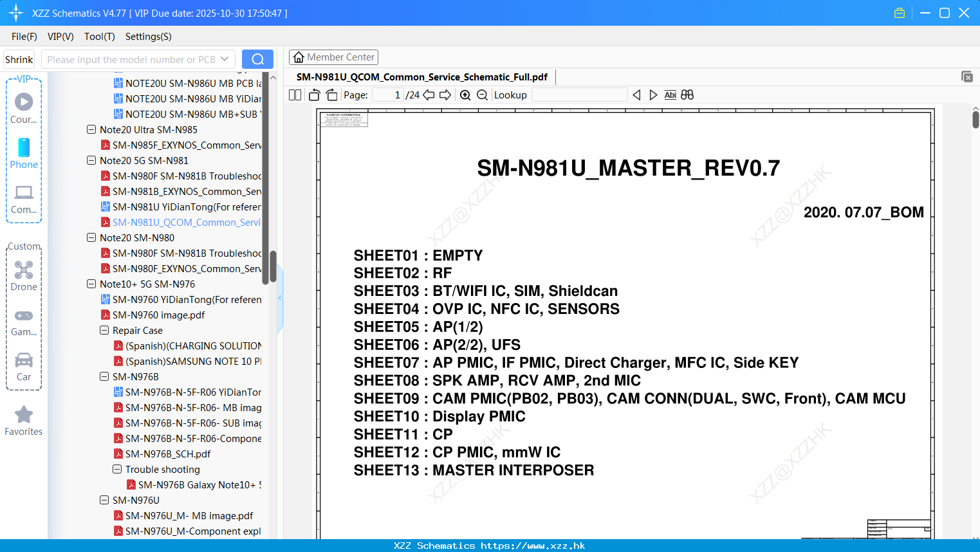
Task: Open the Courses sidebar icon
Action: pos(24,107)
